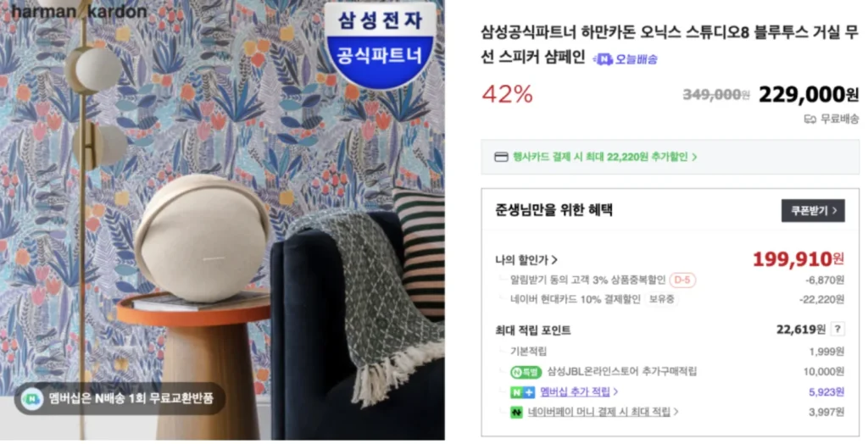This screenshot has width=868, height=444.
Task: Open the 멤버십 추가 적립 link
Action: 578,392
